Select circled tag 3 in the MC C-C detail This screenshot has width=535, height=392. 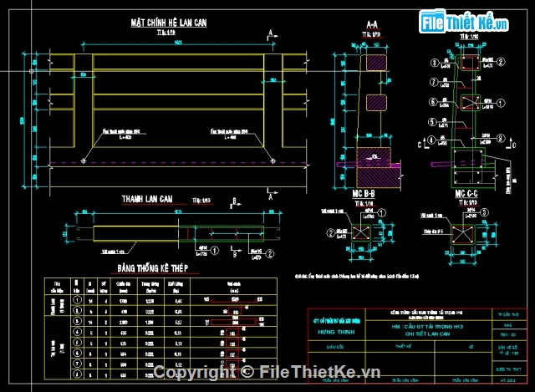(x=485, y=213)
